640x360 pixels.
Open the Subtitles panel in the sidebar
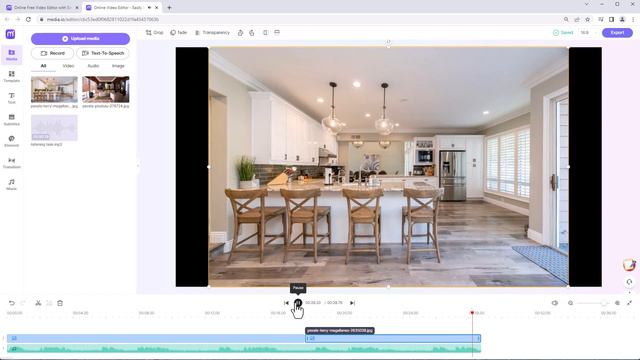pos(11,120)
